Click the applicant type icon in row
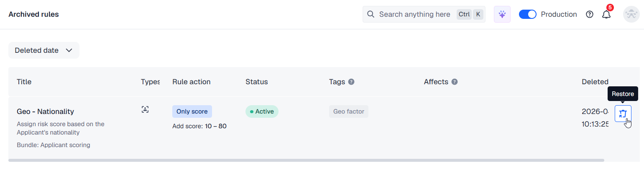 [x=145, y=110]
